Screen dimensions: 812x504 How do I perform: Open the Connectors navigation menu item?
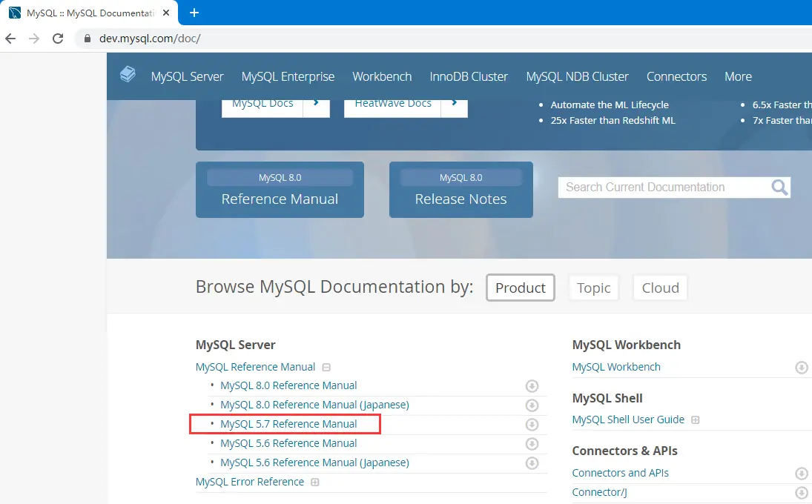676,76
